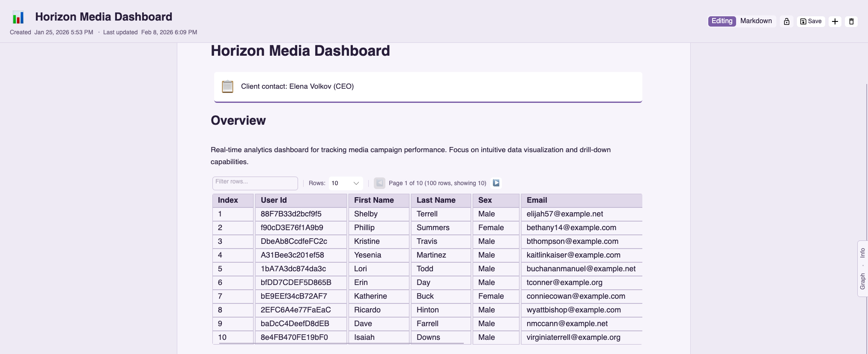Click the Overview heading

[x=238, y=120]
